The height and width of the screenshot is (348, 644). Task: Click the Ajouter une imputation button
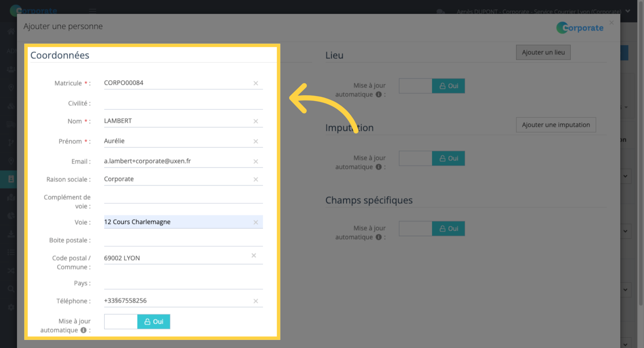click(x=556, y=125)
